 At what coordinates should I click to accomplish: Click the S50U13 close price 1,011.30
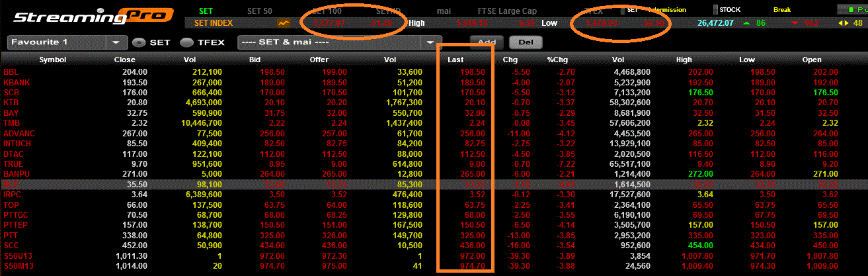[132, 255]
